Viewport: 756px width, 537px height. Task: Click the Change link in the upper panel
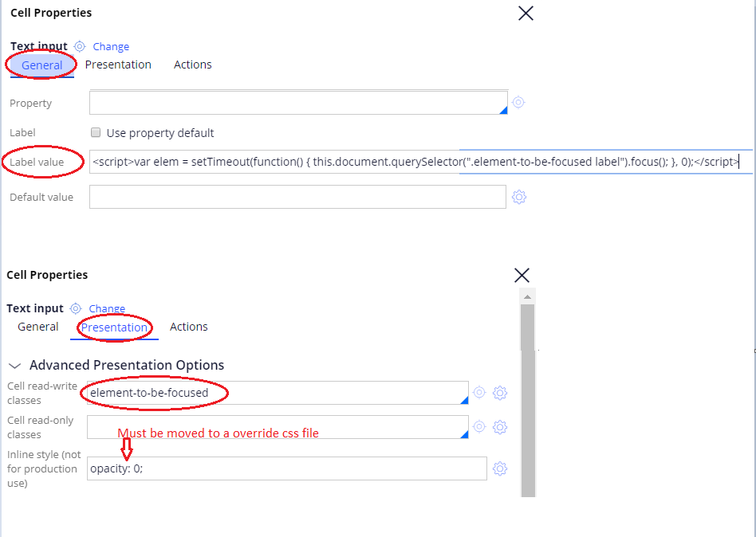(x=111, y=47)
